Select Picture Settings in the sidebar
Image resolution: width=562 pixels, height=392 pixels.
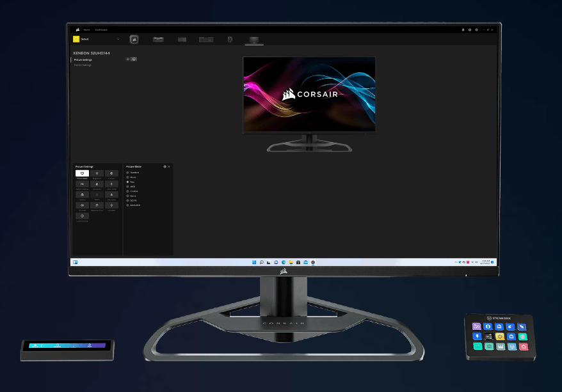pos(83,59)
